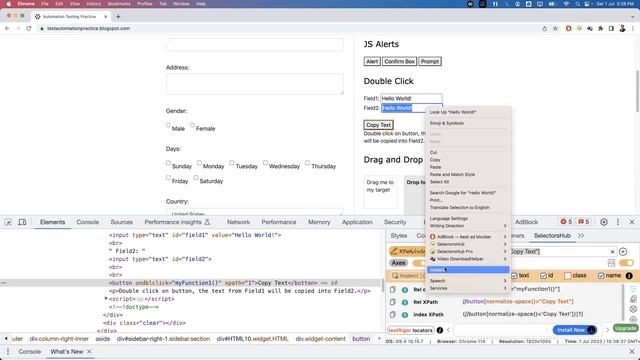Image resolution: width=640 pixels, height=360 pixels.
Task: Check the Monday checkbox
Action: point(199,162)
